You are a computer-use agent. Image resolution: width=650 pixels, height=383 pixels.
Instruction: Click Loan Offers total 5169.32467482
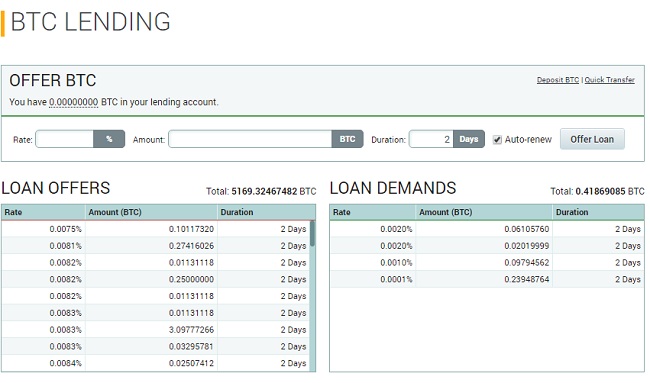(264, 192)
